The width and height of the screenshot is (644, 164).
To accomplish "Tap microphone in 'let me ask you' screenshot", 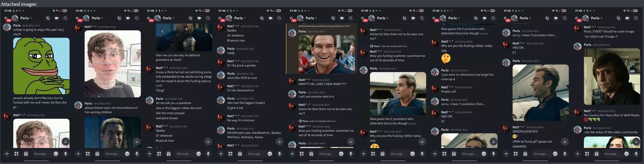I will 208,154.
